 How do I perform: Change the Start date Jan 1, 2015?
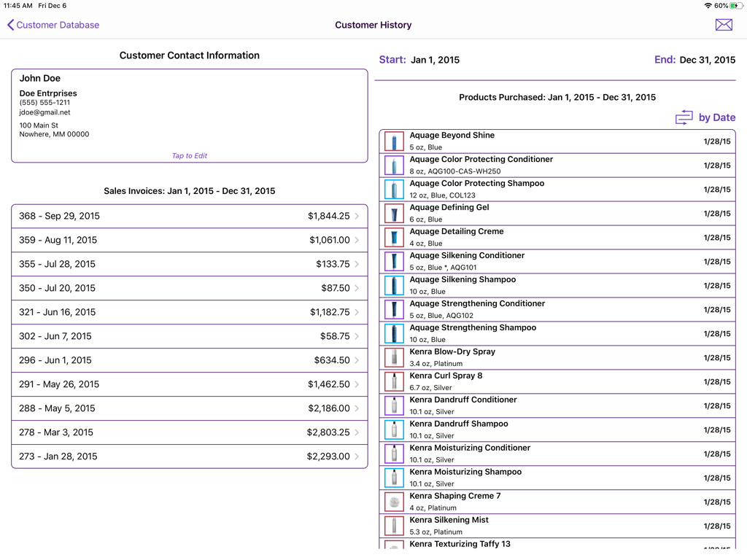[435, 60]
